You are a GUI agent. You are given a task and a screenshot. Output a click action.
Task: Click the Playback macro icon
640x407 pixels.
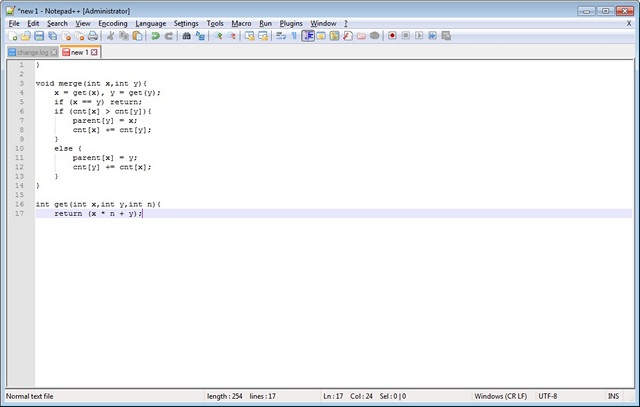point(419,36)
